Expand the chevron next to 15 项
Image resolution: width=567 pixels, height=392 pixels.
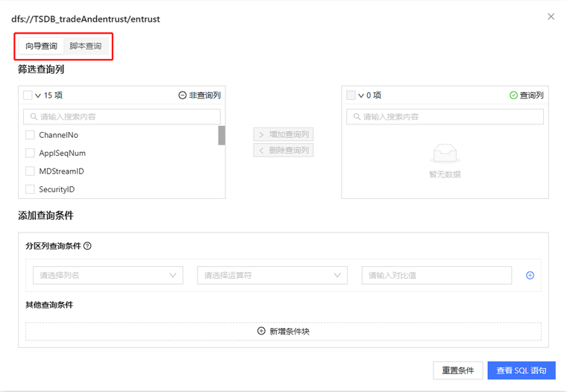[x=38, y=96]
